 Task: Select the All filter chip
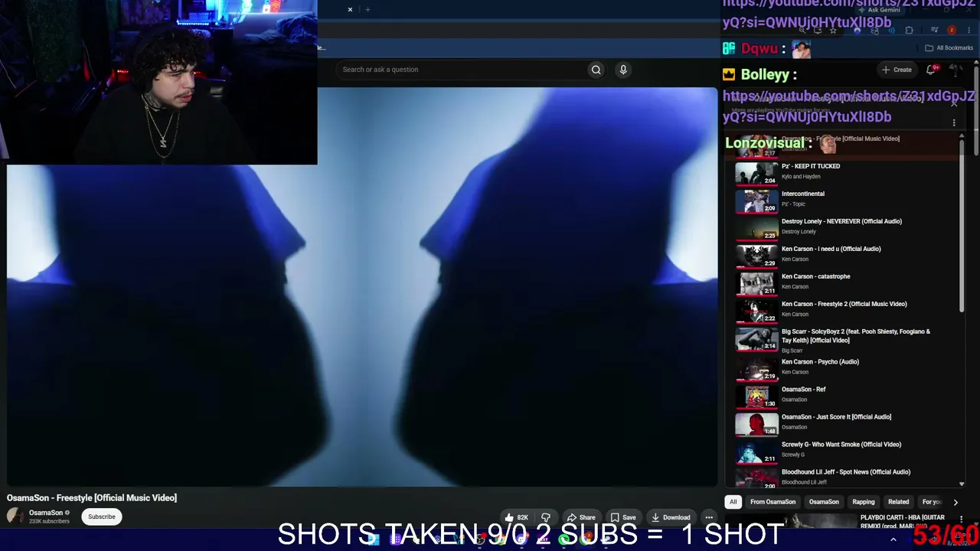pos(733,502)
